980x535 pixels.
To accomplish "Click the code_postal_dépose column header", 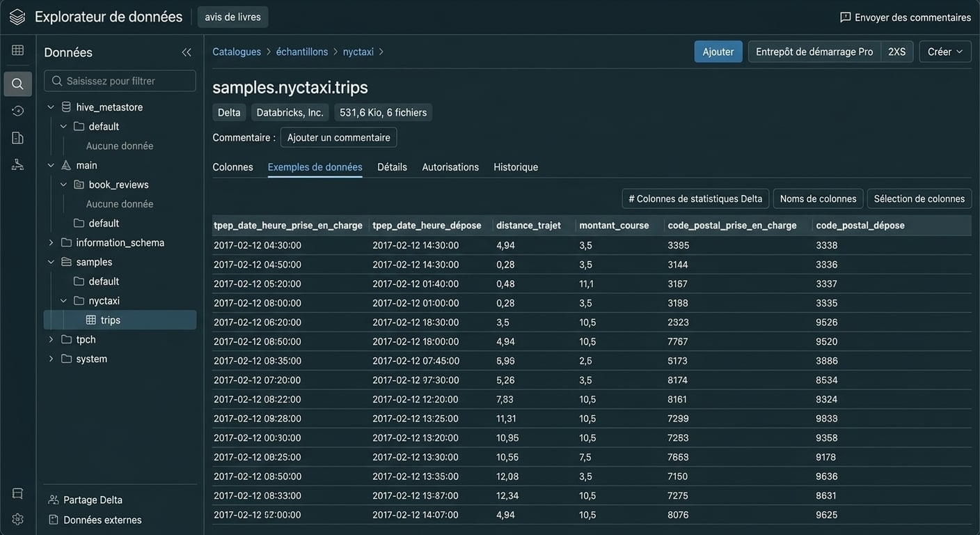I will [x=860, y=225].
